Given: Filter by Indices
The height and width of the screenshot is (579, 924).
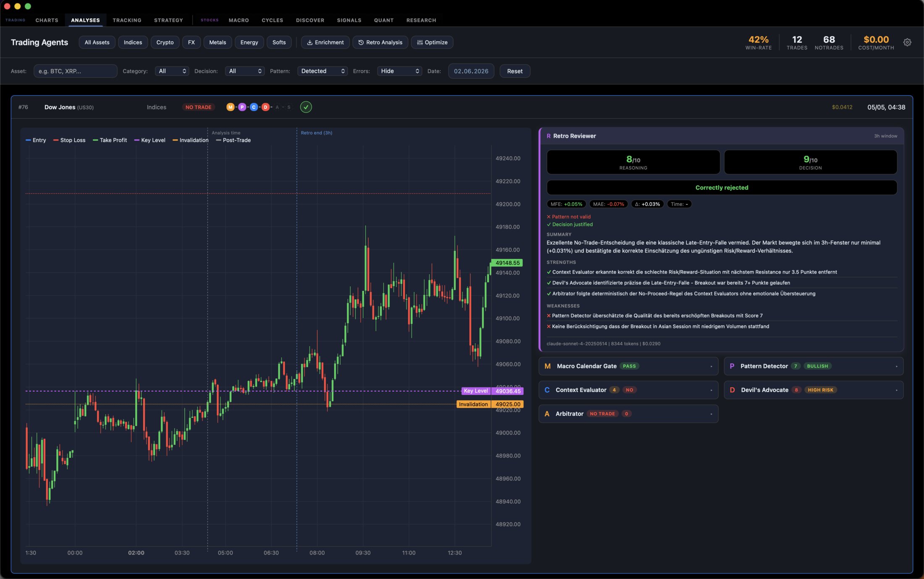Looking at the screenshot, I should 133,42.
